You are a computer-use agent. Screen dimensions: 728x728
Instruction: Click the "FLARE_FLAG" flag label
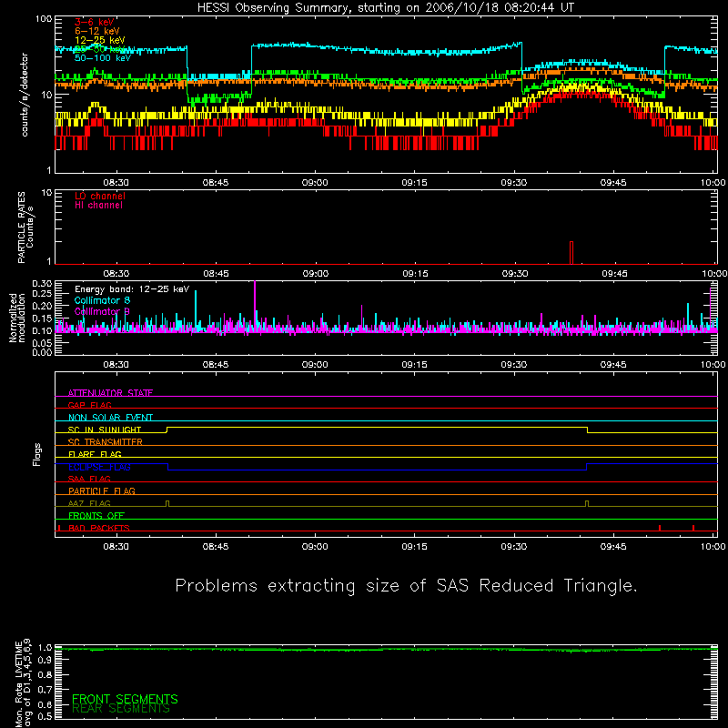click(95, 454)
